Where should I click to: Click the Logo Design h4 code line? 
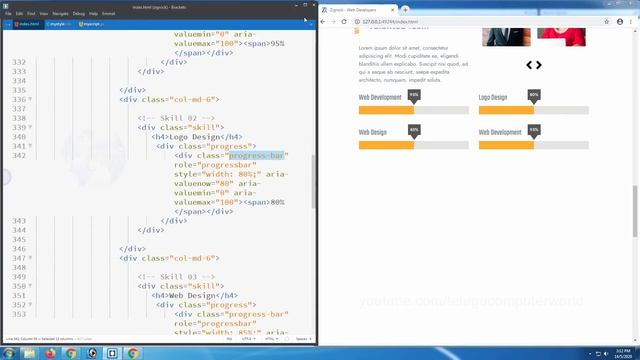[197, 137]
